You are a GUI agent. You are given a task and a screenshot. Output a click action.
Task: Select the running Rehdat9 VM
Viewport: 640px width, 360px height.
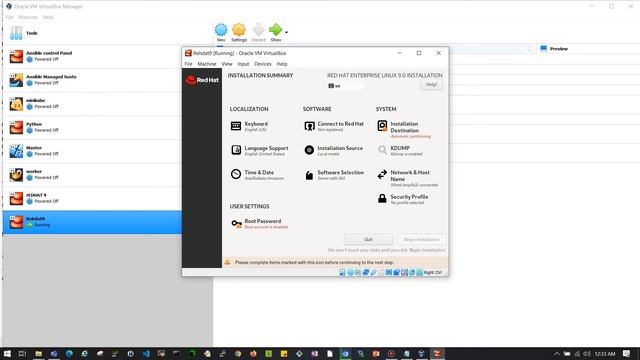(x=92, y=222)
